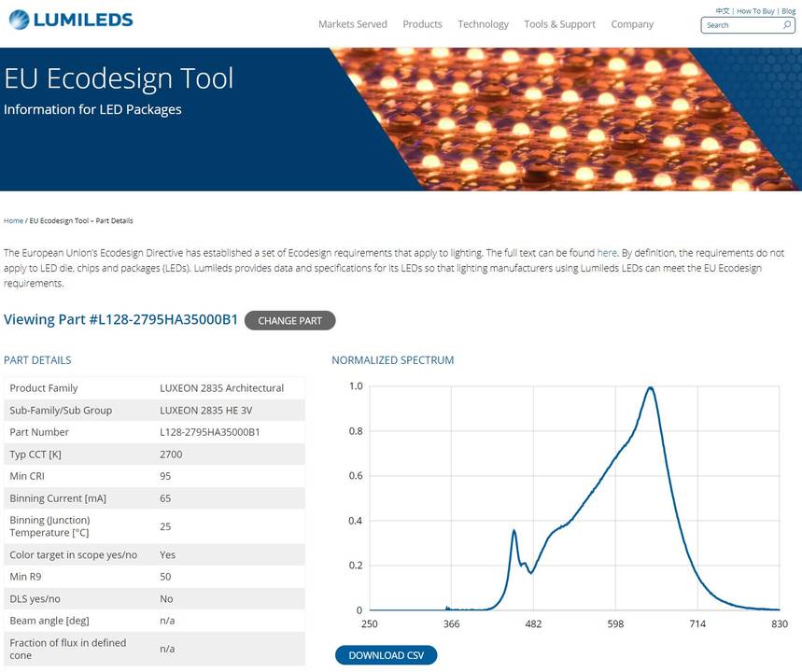802x672 pixels.
Task: Click 'EU Ecodesign Tool – Part Details' breadcrumb
Action: click(81, 220)
